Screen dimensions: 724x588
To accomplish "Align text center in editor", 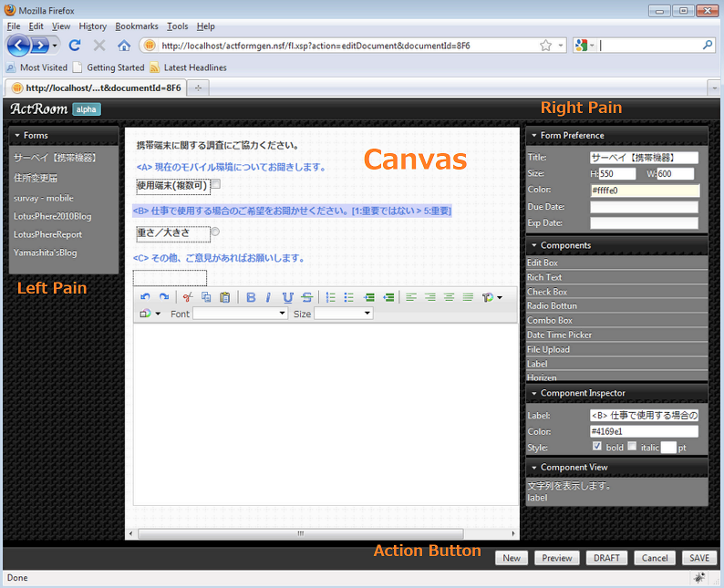I will (449, 297).
